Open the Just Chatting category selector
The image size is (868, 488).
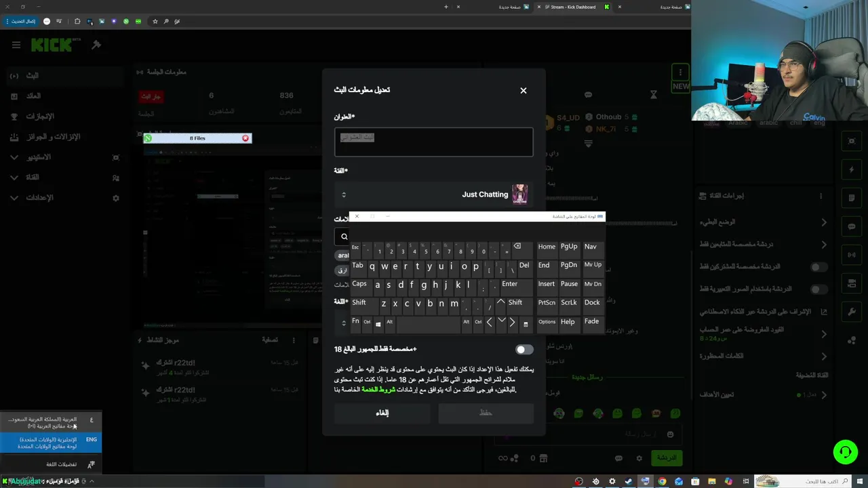[433, 195]
